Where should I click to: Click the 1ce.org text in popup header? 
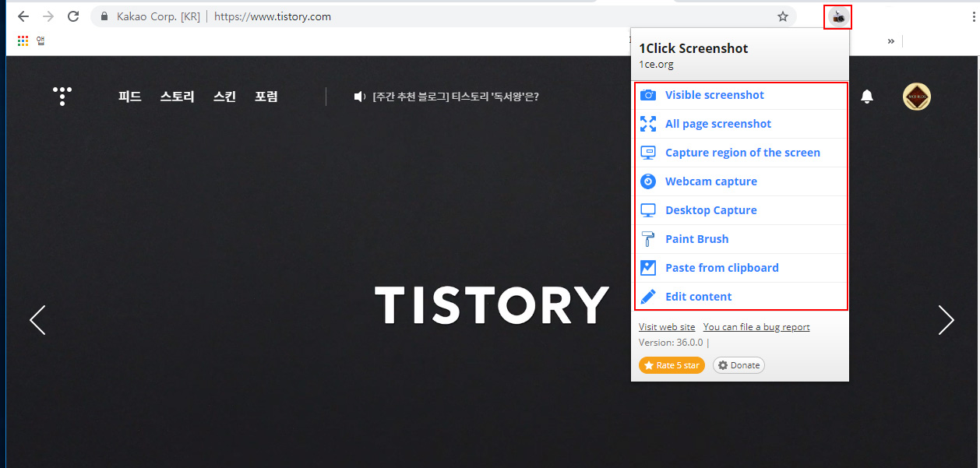click(x=656, y=65)
